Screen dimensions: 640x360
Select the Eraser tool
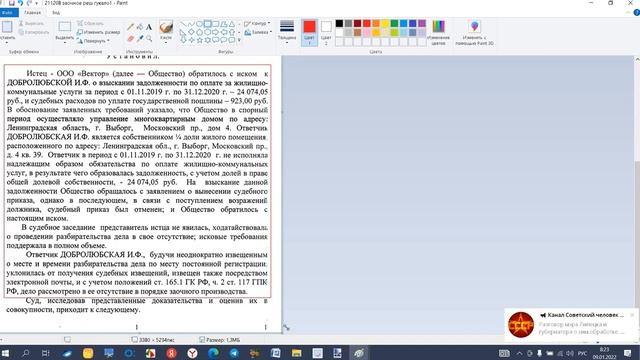[x=131, y=38]
